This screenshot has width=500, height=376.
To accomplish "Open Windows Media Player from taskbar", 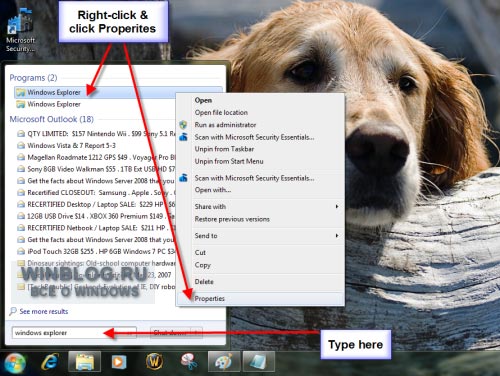I will (119, 362).
